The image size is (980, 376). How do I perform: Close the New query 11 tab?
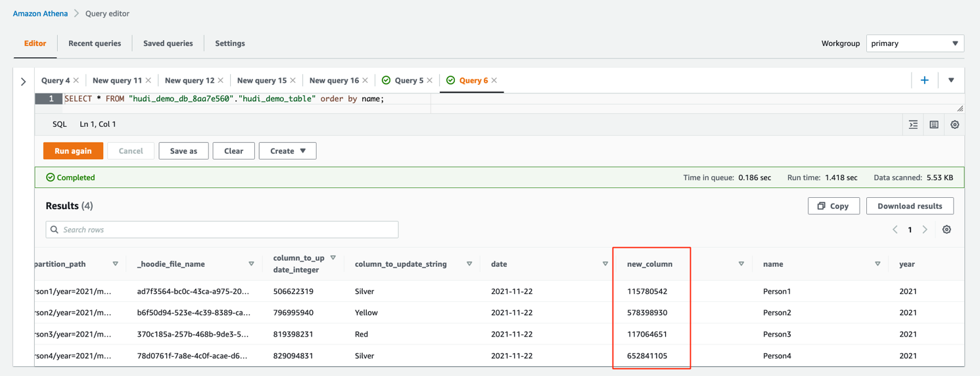click(149, 80)
